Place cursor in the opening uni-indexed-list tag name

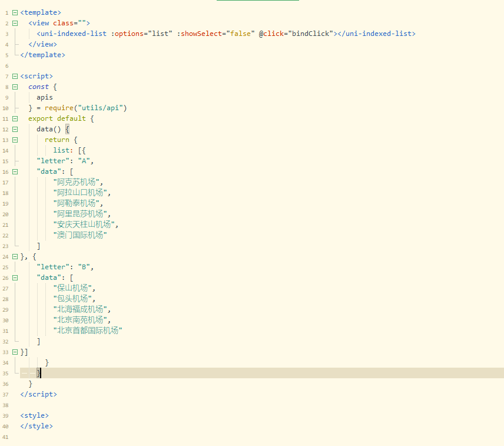click(74, 34)
